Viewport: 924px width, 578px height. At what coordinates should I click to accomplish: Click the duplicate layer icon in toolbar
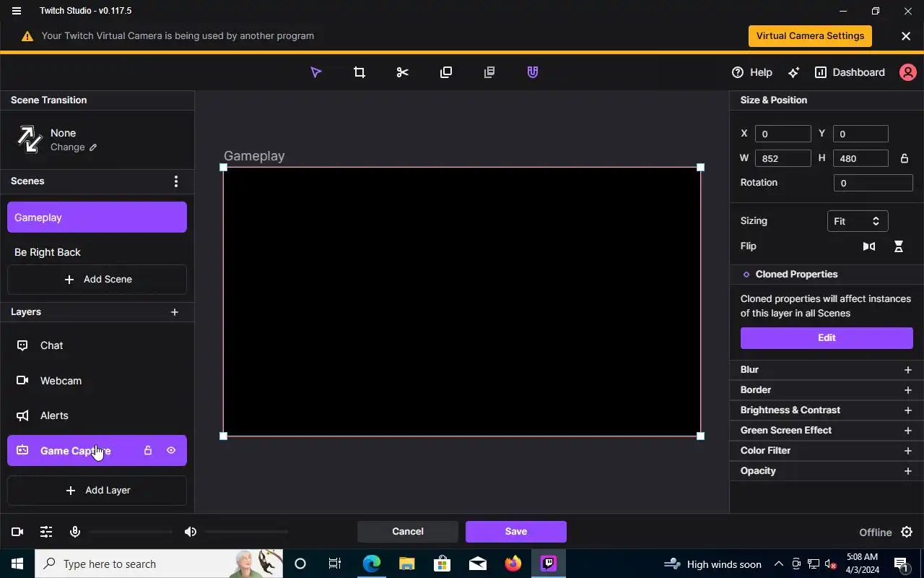point(445,72)
